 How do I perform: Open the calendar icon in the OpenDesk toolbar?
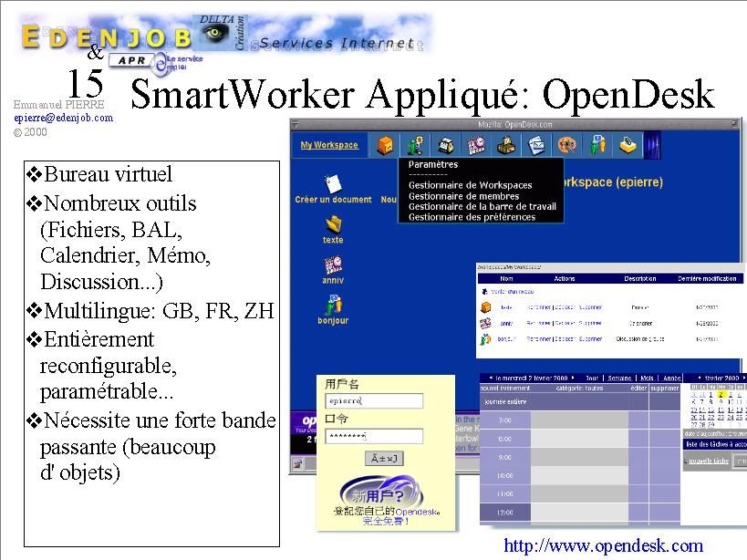click(475, 145)
